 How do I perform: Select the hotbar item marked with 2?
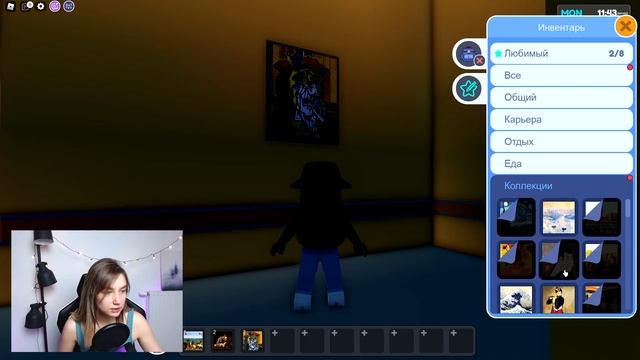[223, 341]
